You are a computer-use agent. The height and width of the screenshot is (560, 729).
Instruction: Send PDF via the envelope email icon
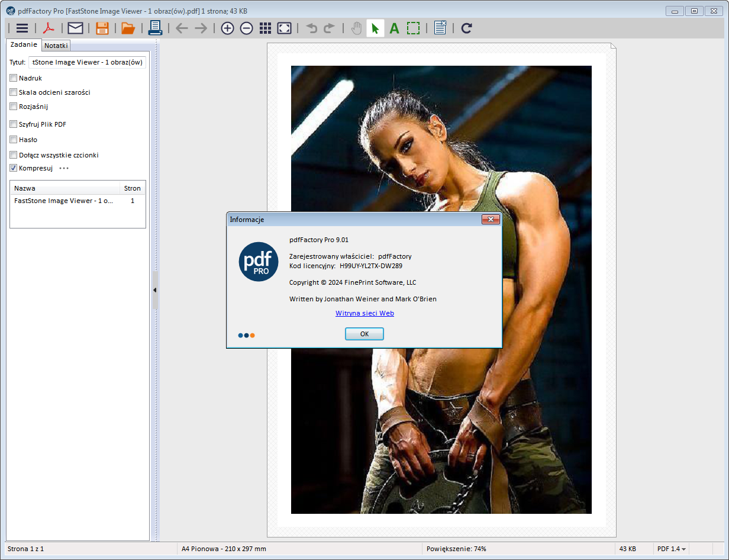(75, 28)
